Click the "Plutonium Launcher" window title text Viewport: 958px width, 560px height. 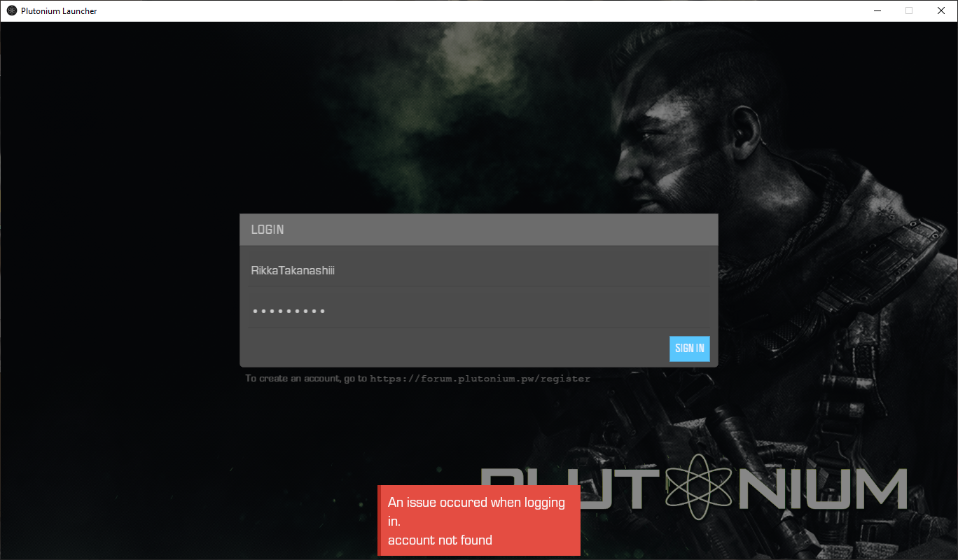point(59,10)
